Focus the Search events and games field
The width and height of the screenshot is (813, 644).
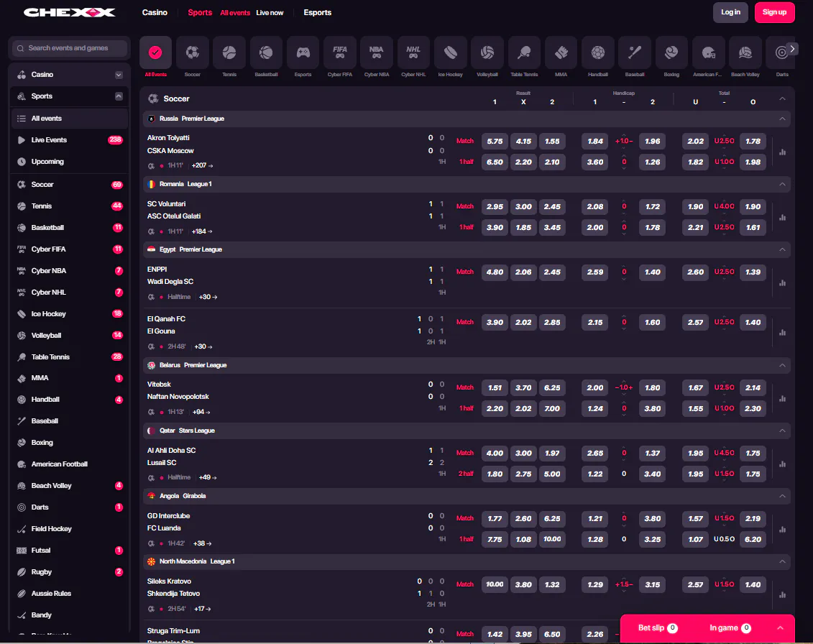[x=70, y=48]
